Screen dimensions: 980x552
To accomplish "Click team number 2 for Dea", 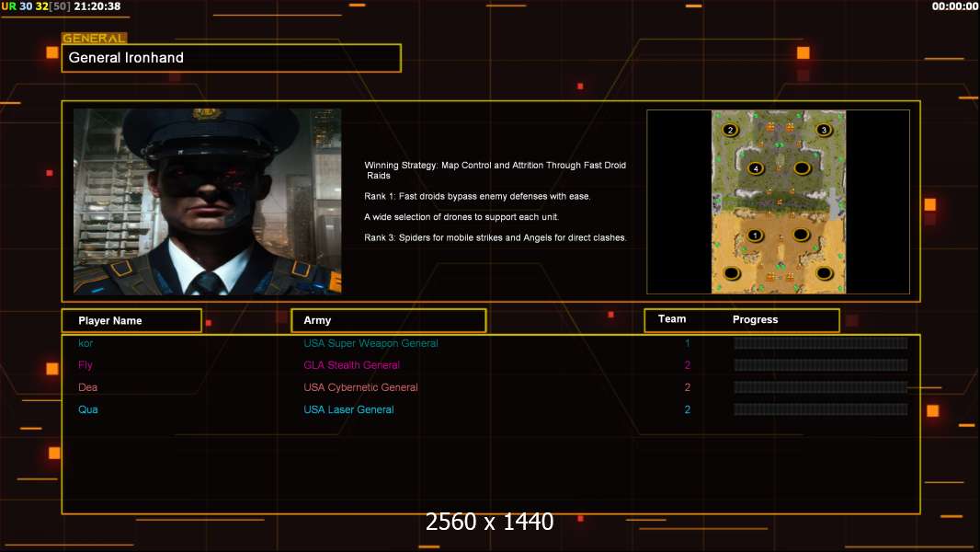I will [x=688, y=387].
